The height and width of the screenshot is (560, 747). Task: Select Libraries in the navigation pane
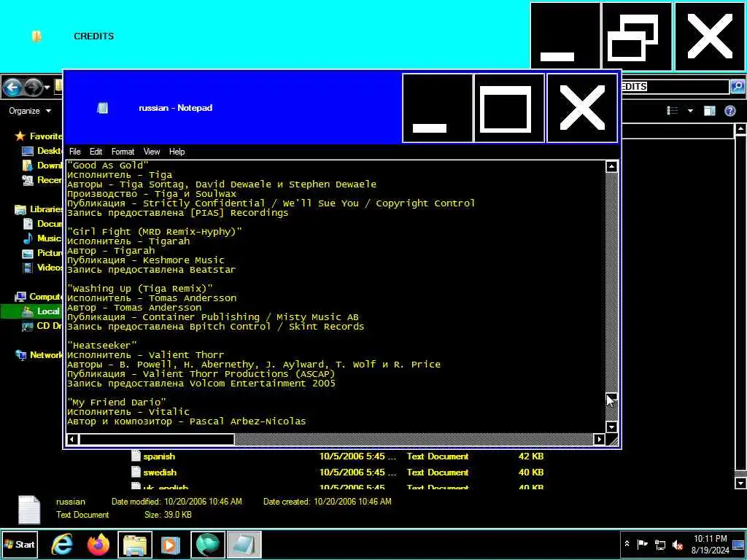tap(39, 209)
